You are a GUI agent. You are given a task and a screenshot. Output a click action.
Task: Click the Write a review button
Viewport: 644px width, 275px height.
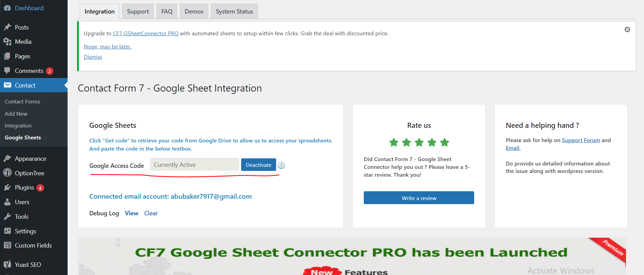point(419,198)
